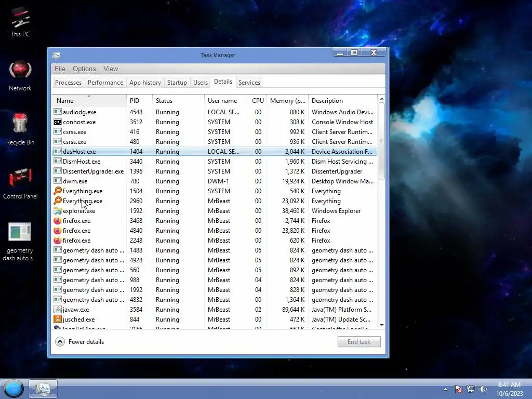Click DWM-1 user name cell
Viewport: 532px width, 399px height.
[218, 181]
